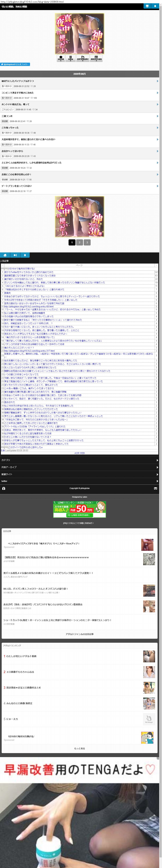This screenshot has width=162, height=868.
Task: Click the Edit link below popular articles table
Action: [3, 450]
